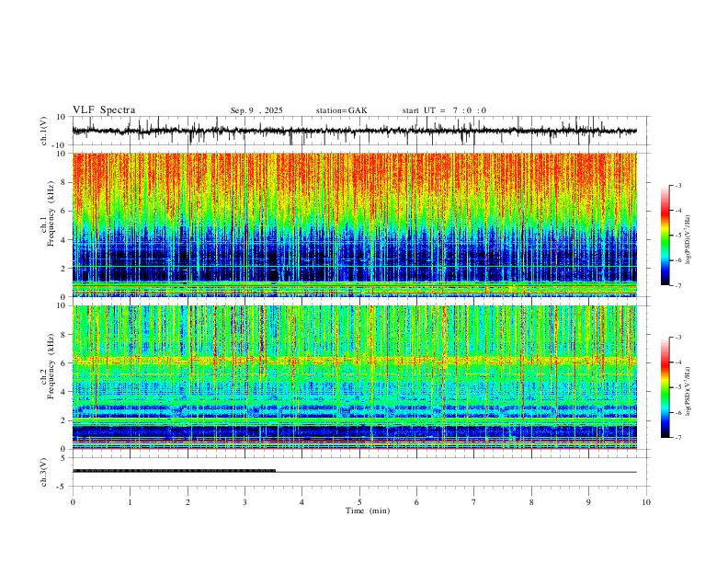Viewport: 728px width, 563px height.
Task: Click the ch.1 "Frequency (kHz)" axis label
Action: (51, 214)
